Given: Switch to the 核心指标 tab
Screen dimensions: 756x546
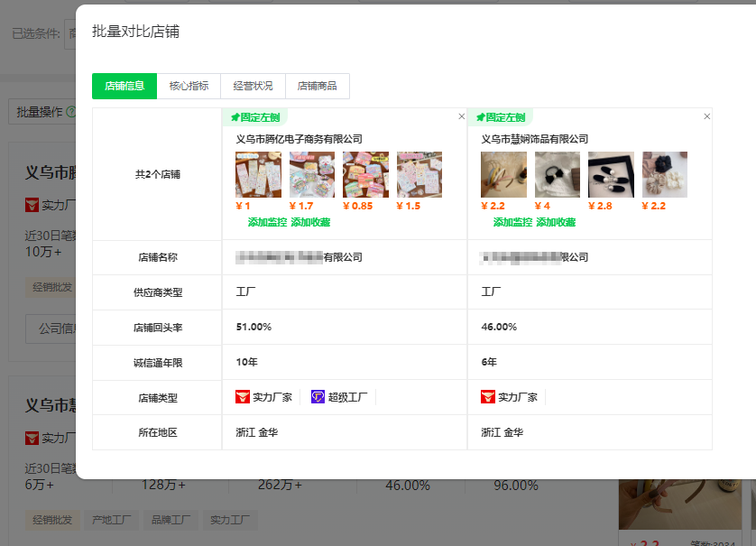Looking at the screenshot, I should coord(189,86).
